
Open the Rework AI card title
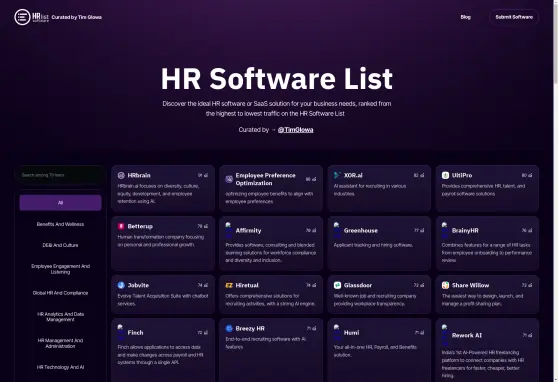(x=467, y=335)
